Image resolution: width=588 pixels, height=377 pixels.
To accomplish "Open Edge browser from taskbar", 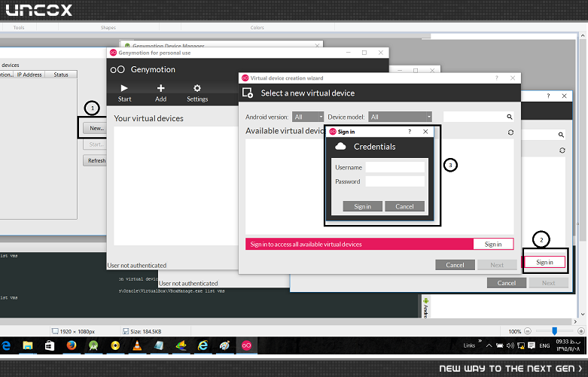I will pos(6,345).
